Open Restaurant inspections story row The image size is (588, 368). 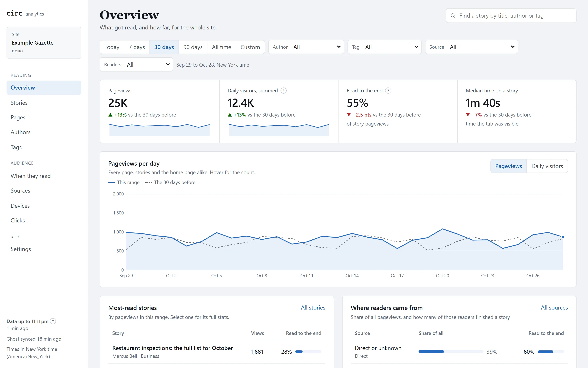point(217,352)
